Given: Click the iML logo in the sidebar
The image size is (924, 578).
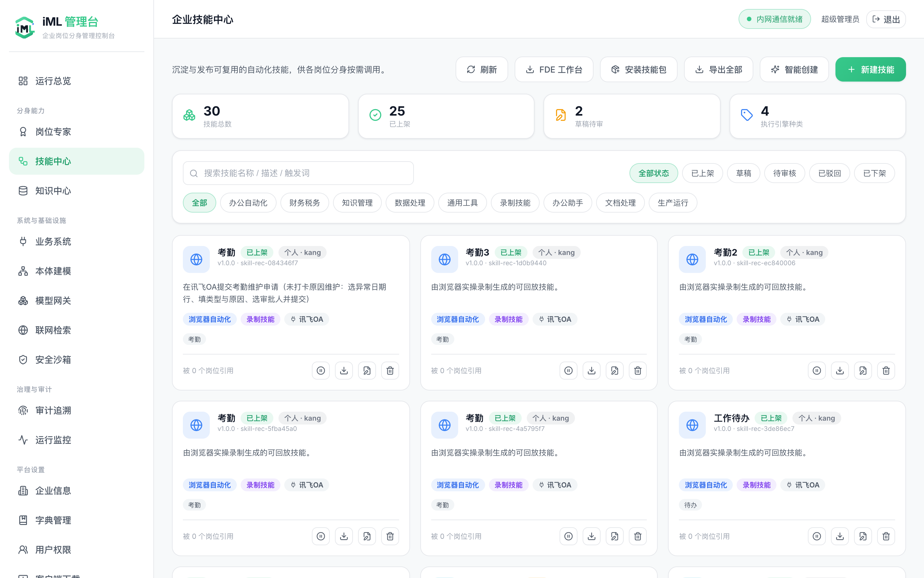Looking at the screenshot, I should pos(24,28).
